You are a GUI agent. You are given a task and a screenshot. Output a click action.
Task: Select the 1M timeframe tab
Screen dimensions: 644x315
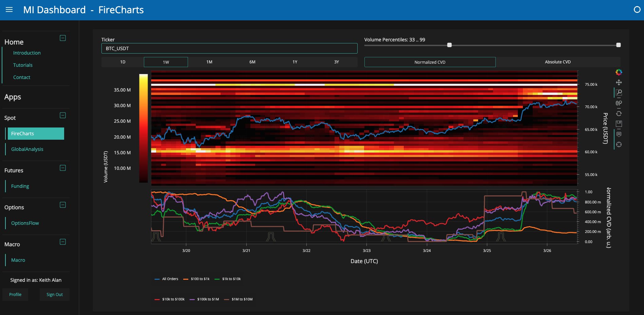(209, 62)
